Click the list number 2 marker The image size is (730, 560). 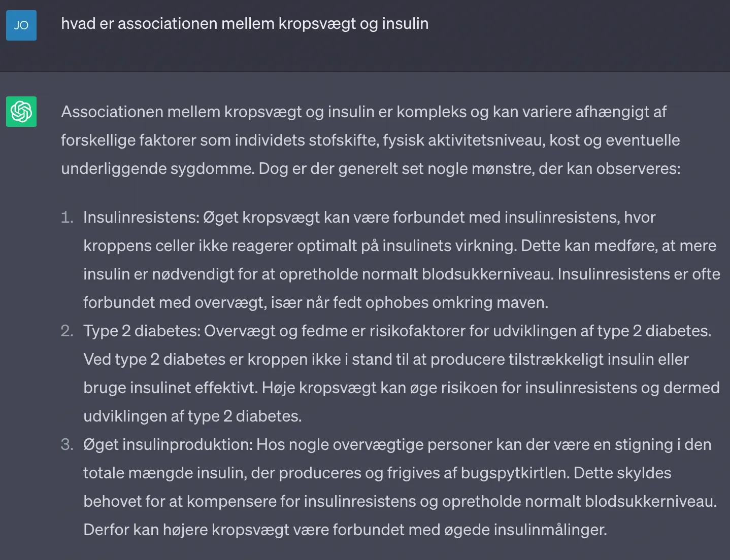tap(67, 331)
